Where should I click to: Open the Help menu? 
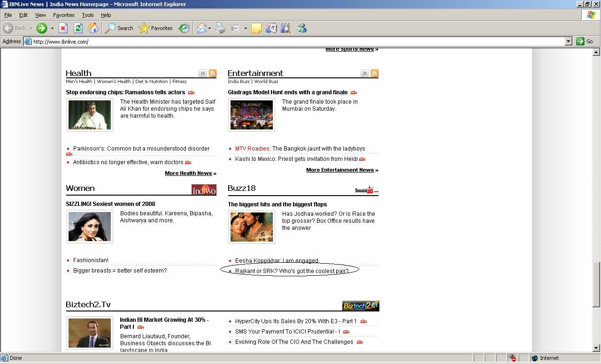point(106,15)
